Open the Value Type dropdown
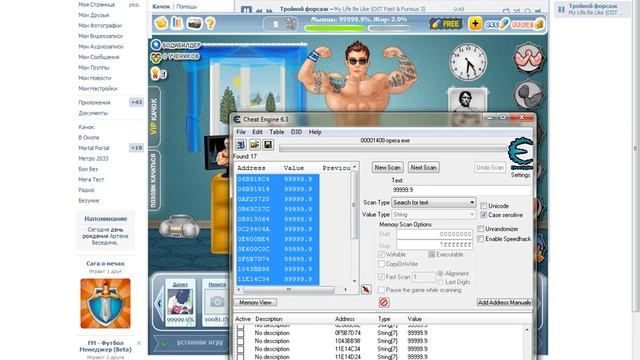The height and width of the screenshot is (360, 640). tap(434, 214)
